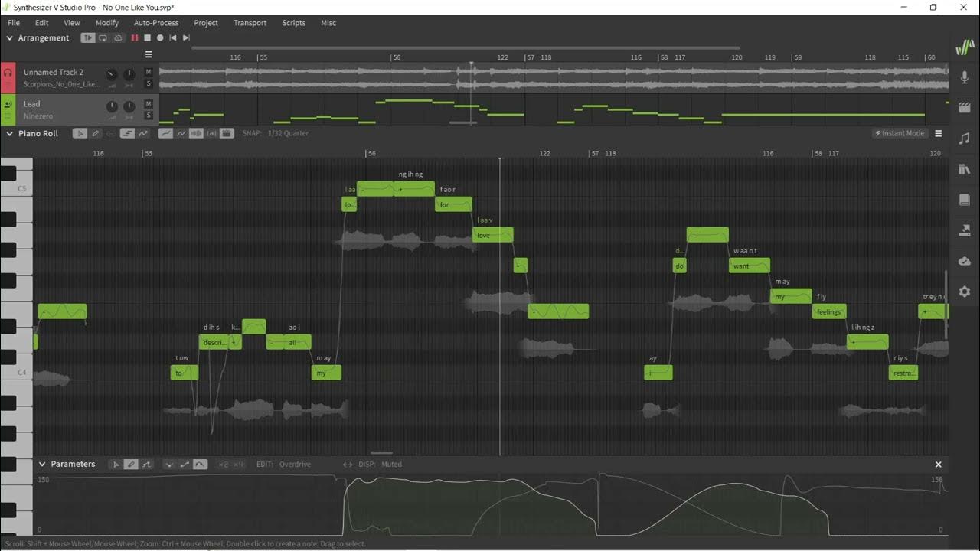Viewport: 980px width, 551px height.
Task: Click the ×2 scale button in Parameters
Action: pyautogui.click(x=223, y=465)
